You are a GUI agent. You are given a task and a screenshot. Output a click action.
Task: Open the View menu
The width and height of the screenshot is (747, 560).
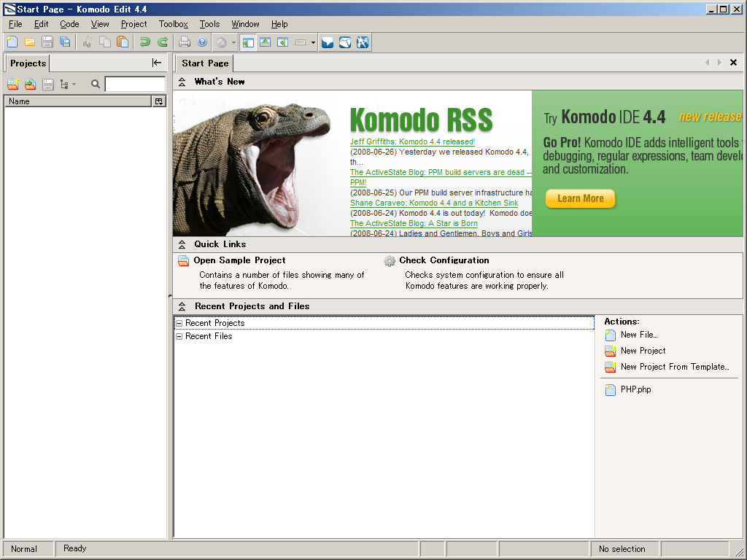tap(100, 24)
